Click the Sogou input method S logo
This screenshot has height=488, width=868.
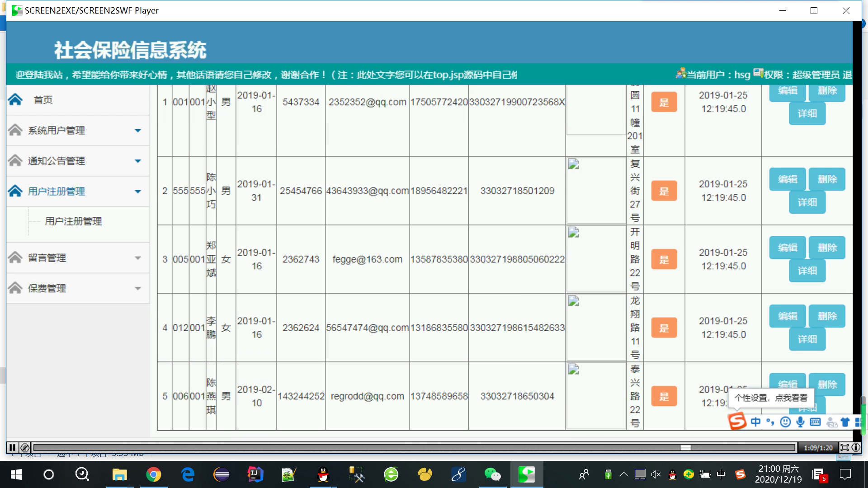[x=737, y=422]
